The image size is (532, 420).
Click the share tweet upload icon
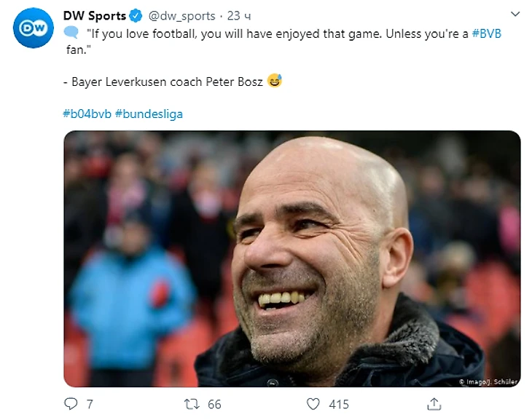pyautogui.click(x=434, y=403)
